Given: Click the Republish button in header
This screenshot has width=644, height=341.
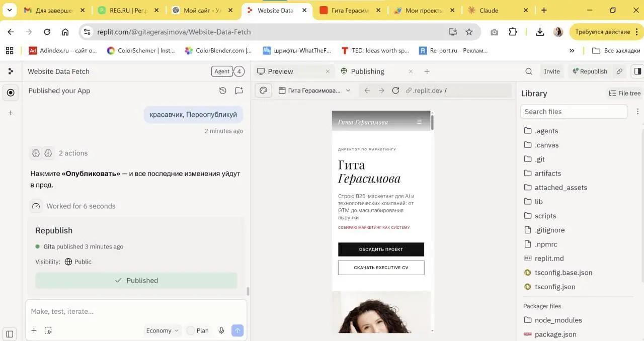Looking at the screenshot, I should pyautogui.click(x=590, y=71).
